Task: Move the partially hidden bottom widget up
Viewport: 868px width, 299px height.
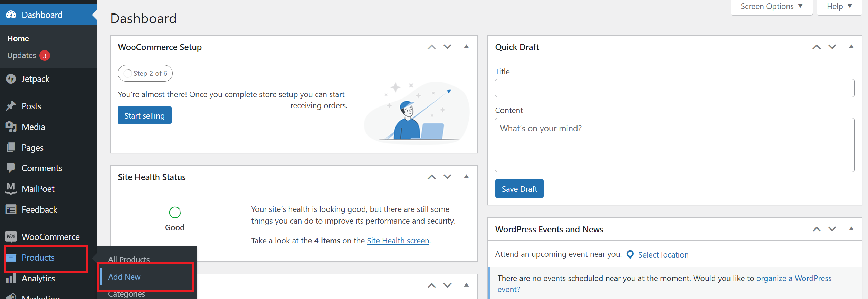Action: [x=432, y=286]
